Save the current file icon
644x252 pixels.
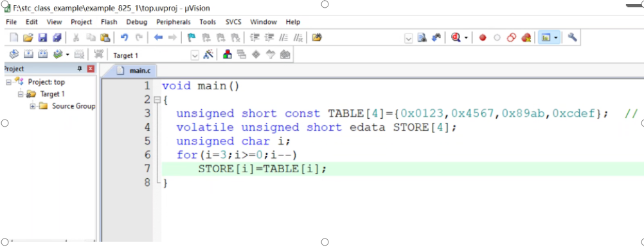[42, 38]
